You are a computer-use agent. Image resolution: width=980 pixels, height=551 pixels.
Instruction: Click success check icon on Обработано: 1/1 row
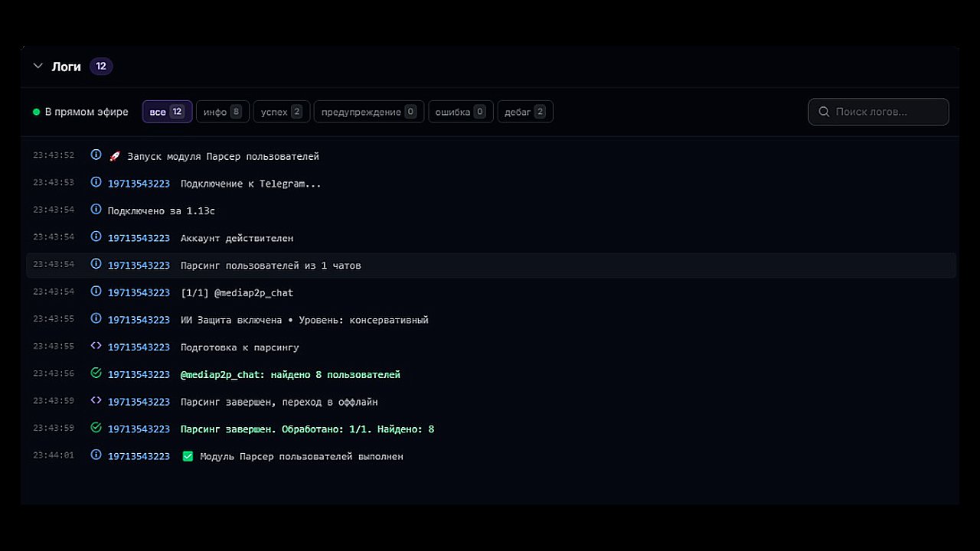click(x=96, y=428)
